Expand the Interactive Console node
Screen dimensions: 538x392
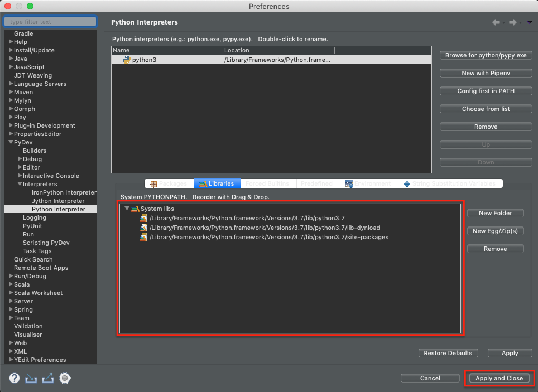tap(20, 176)
